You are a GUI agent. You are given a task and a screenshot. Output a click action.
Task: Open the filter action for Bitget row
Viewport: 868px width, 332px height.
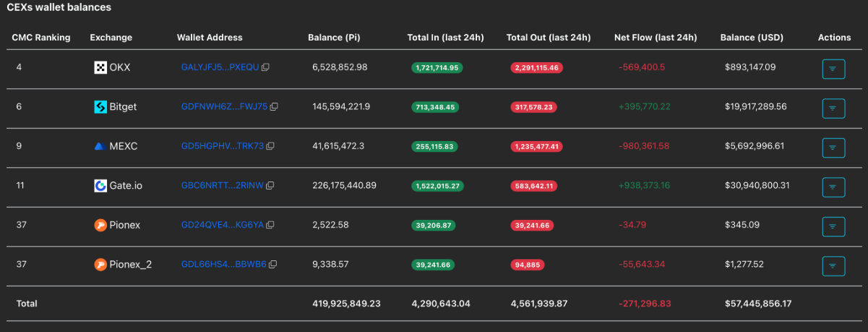(x=833, y=108)
